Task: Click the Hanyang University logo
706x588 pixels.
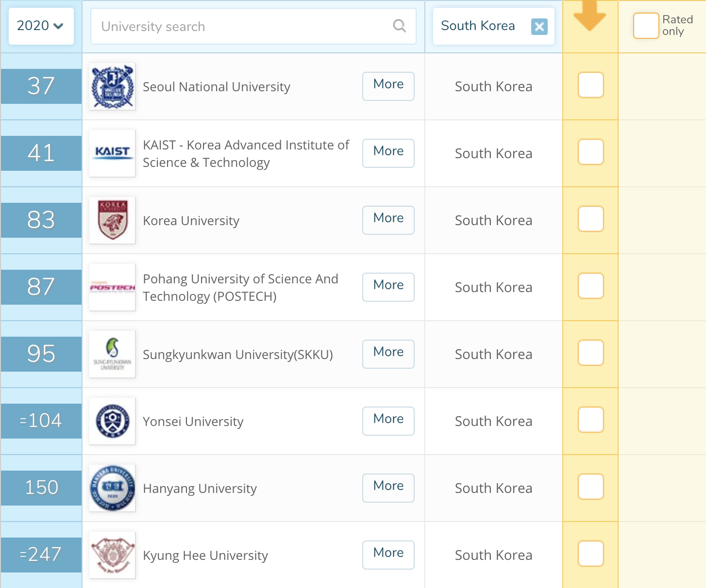Action: coord(112,488)
